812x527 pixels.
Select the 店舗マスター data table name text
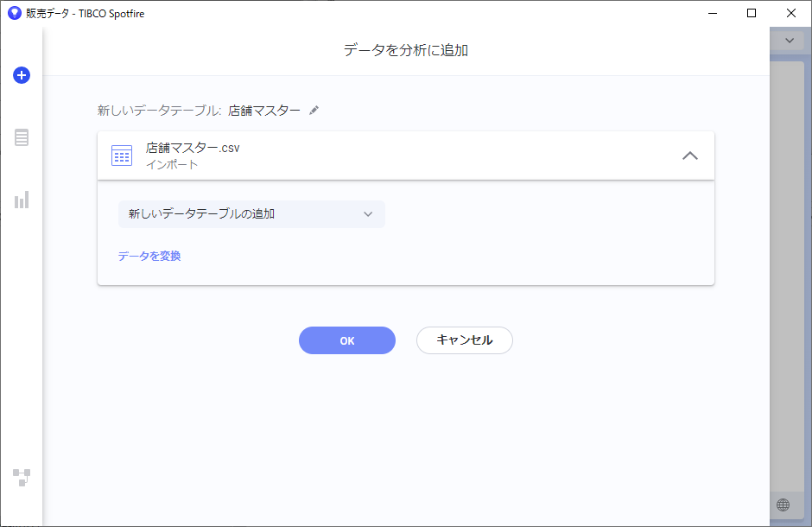[x=264, y=111]
